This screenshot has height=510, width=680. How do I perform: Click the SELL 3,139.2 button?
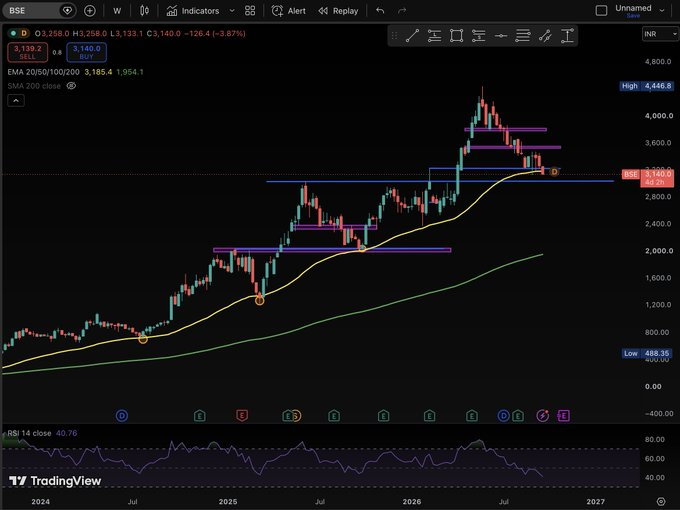pos(28,52)
